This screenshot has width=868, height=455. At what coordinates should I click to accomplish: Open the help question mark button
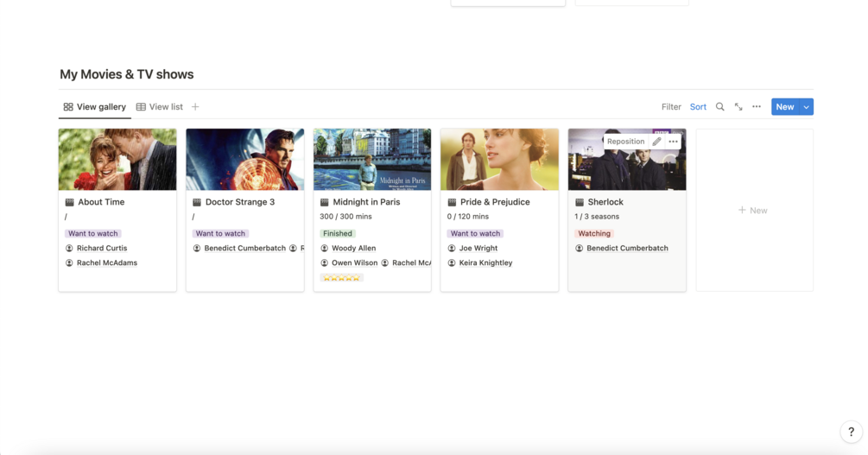pos(851,432)
